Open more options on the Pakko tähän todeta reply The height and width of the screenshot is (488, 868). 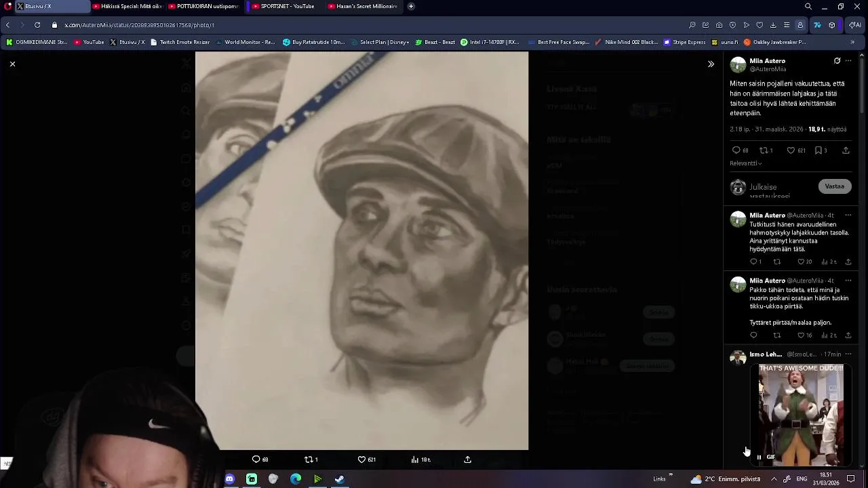click(848, 281)
